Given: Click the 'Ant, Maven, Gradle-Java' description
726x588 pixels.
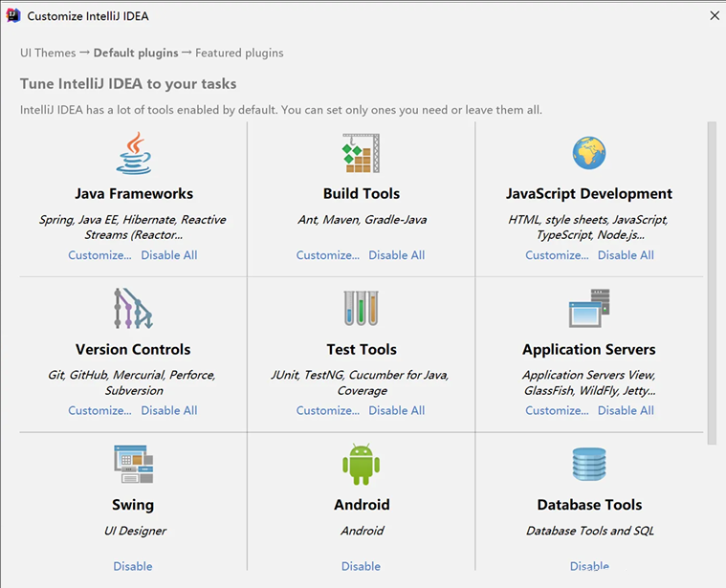Looking at the screenshot, I should pyautogui.click(x=363, y=220).
